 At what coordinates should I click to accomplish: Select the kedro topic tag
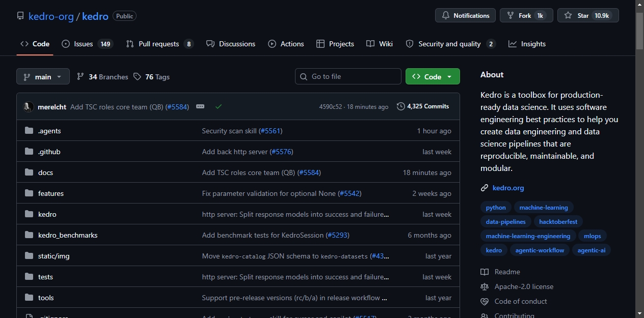tap(494, 250)
